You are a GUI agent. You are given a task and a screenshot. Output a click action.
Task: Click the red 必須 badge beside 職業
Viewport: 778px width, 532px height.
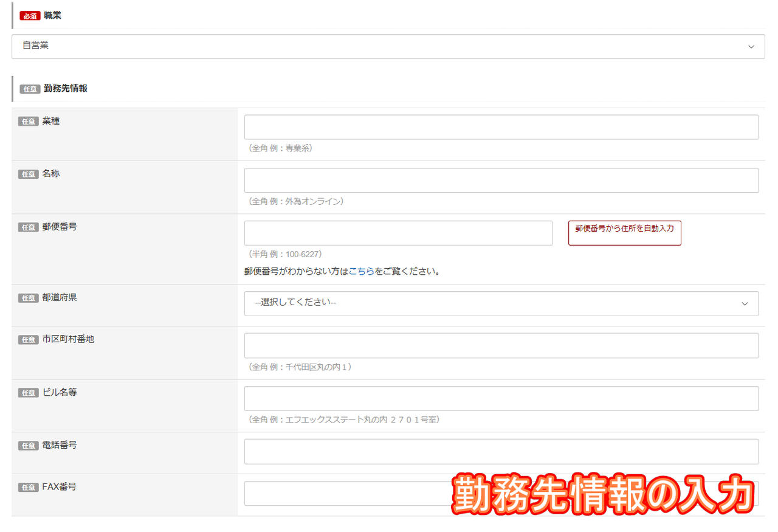tap(30, 16)
